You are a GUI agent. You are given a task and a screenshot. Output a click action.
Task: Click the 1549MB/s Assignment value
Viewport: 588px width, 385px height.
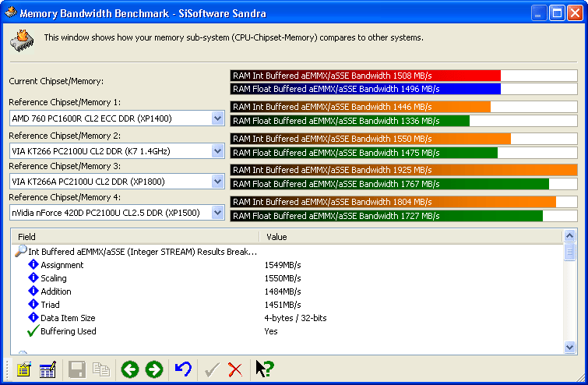pos(283,265)
